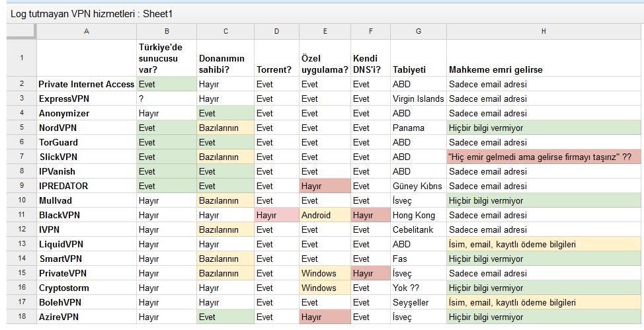Select 'AzireVPN' cell
644x330 pixels.
86,317
